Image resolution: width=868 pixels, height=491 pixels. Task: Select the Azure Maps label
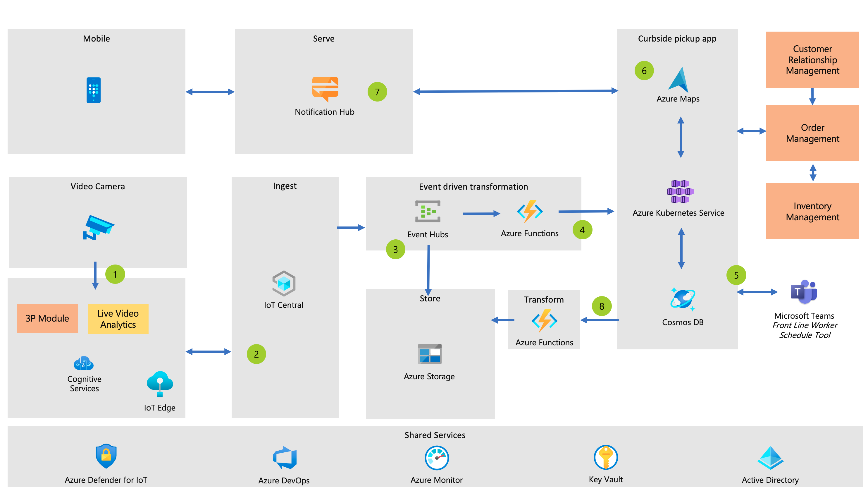(678, 99)
